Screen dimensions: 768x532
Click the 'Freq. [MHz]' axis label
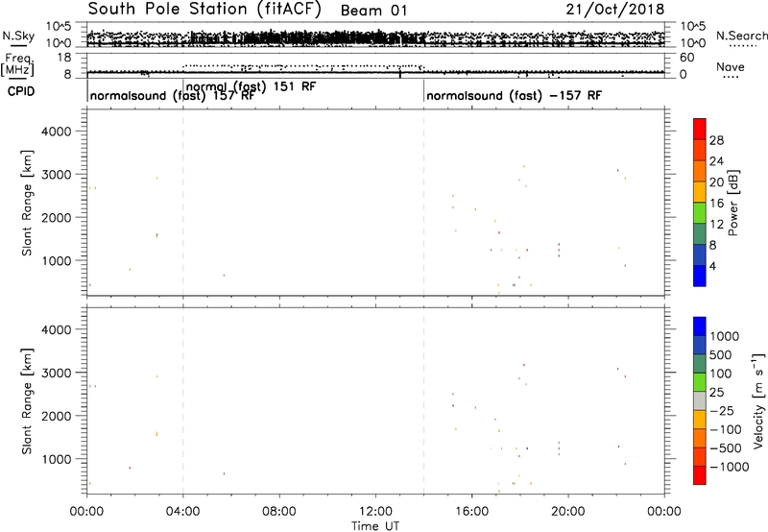(x=17, y=65)
